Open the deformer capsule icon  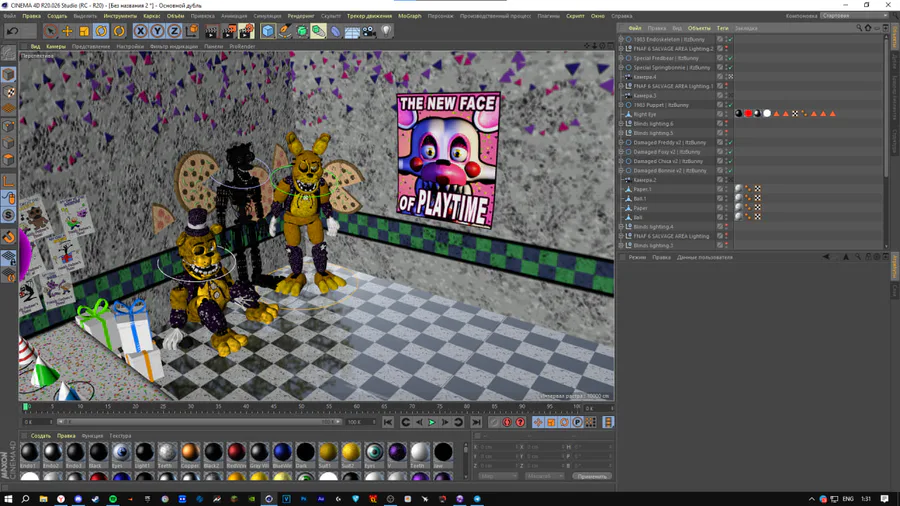point(335,31)
